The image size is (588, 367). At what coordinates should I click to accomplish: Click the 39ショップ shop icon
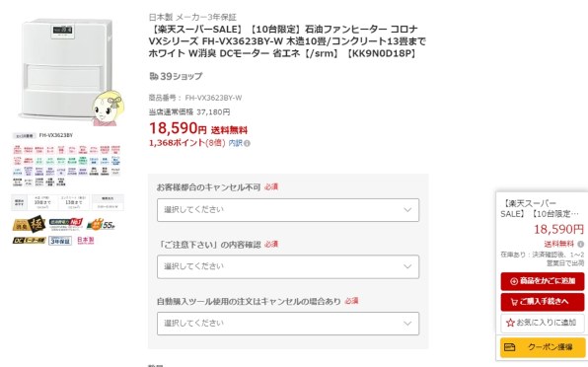click(x=154, y=77)
